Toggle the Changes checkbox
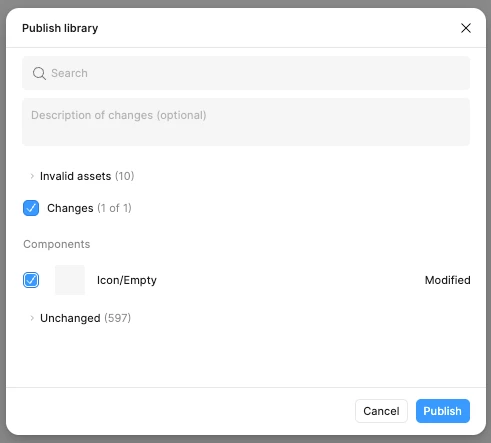This screenshot has width=491, height=443. click(x=31, y=208)
